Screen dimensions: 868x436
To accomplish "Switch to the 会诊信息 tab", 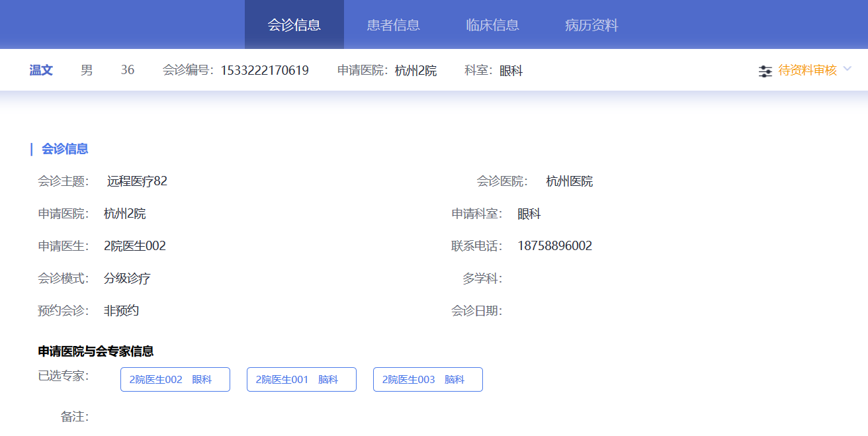I will pos(294,25).
